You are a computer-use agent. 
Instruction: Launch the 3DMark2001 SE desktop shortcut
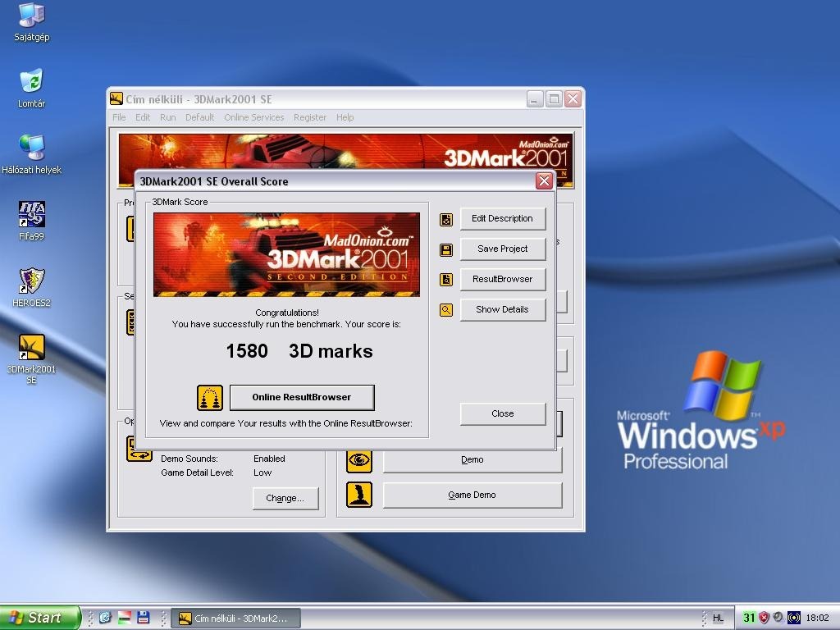click(32, 359)
